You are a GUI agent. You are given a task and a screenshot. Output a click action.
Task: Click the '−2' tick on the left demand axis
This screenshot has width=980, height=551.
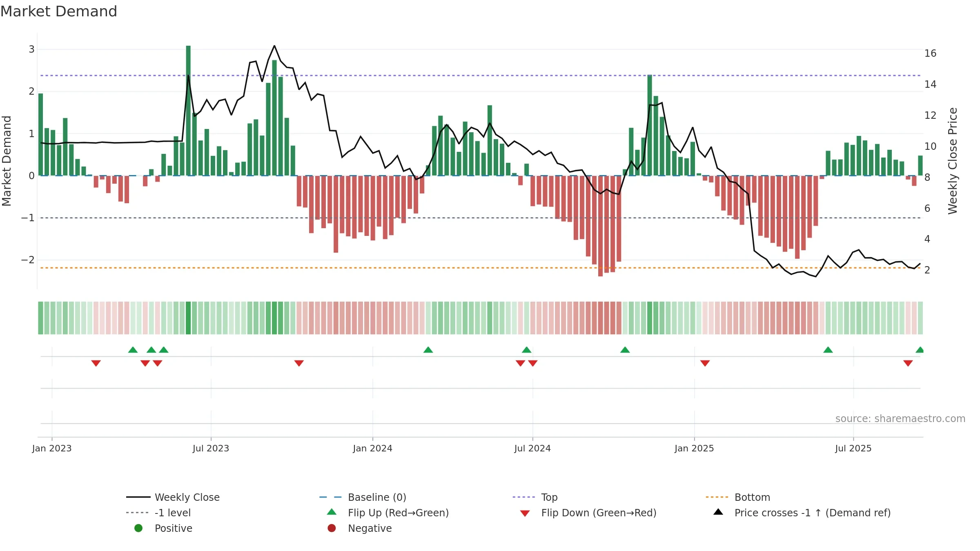tap(28, 260)
